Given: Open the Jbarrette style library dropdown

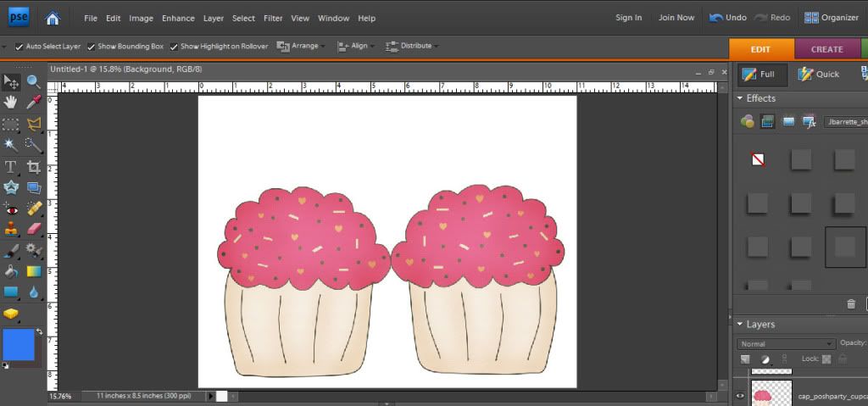Looking at the screenshot, I should tap(845, 122).
